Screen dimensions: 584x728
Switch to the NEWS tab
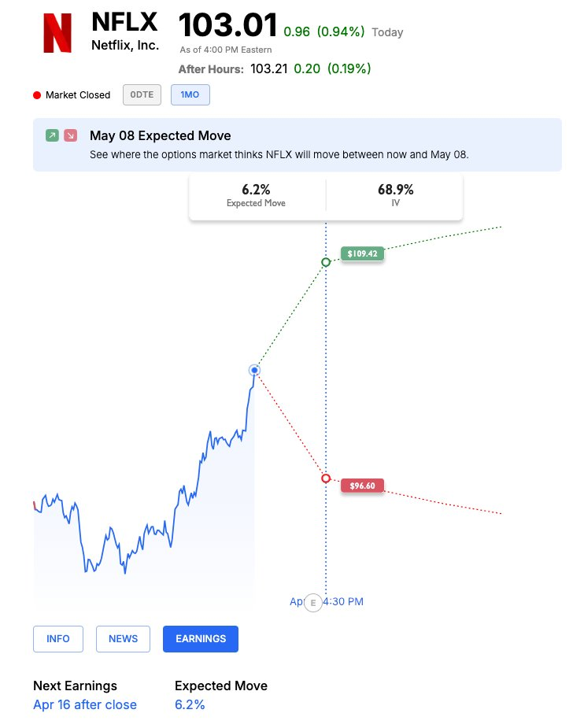coord(123,639)
